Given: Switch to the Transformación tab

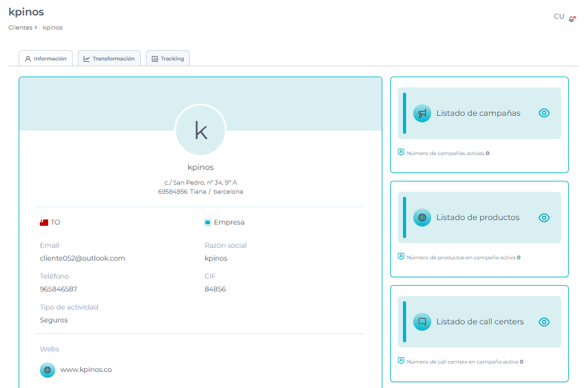Looking at the screenshot, I should [x=109, y=59].
